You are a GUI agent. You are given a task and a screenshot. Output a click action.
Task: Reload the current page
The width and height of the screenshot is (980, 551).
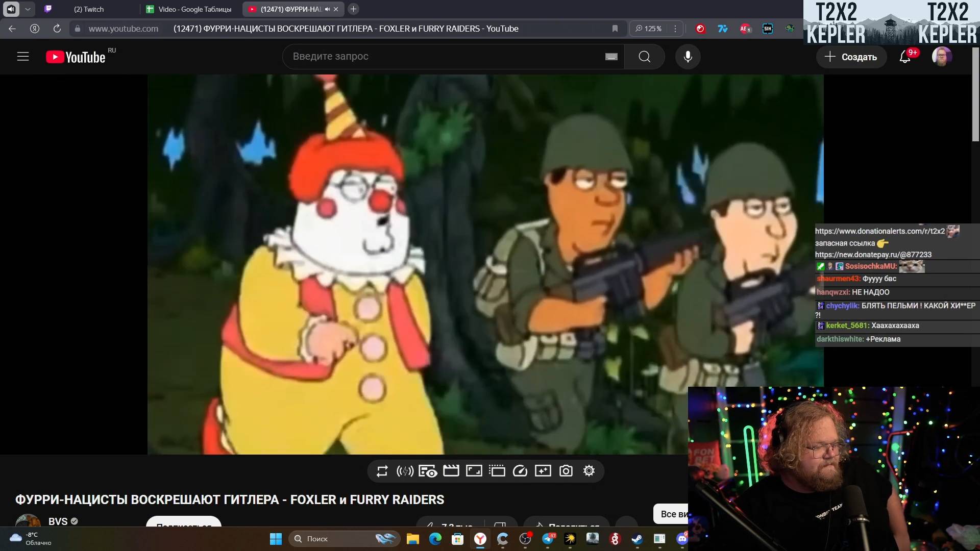(57, 29)
